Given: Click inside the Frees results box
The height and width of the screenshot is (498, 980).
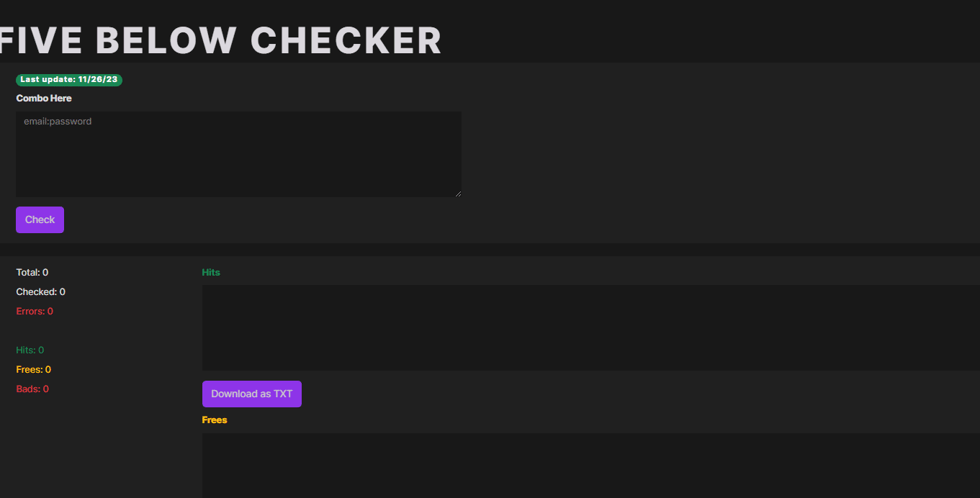Looking at the screenshot, I should click(x=590, y=465).
